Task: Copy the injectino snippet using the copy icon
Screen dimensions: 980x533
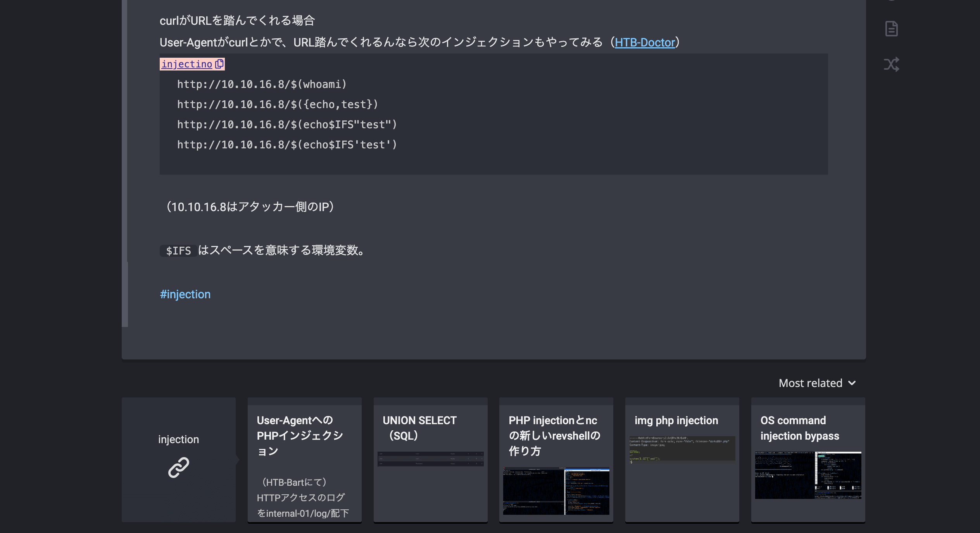Action: point(219,64)
